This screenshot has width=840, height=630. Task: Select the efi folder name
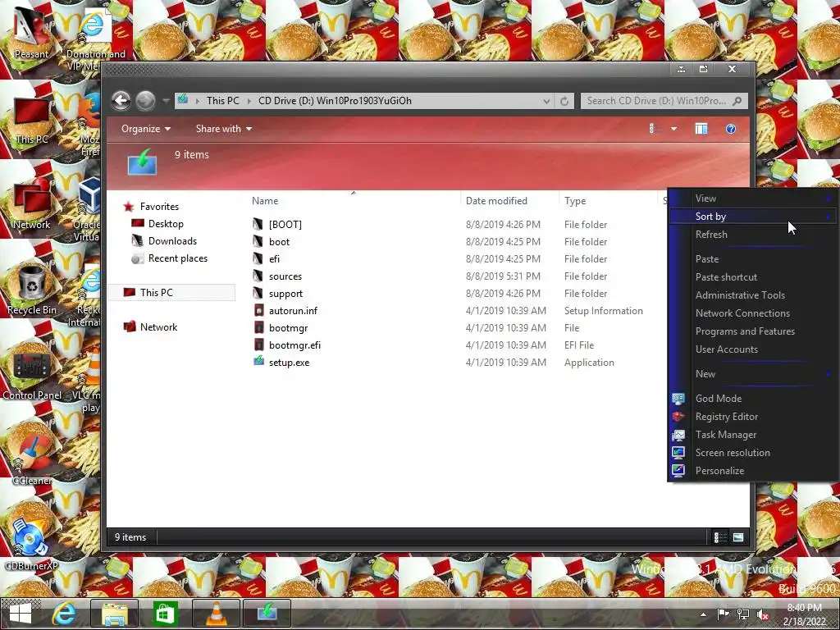pos(274,258)
